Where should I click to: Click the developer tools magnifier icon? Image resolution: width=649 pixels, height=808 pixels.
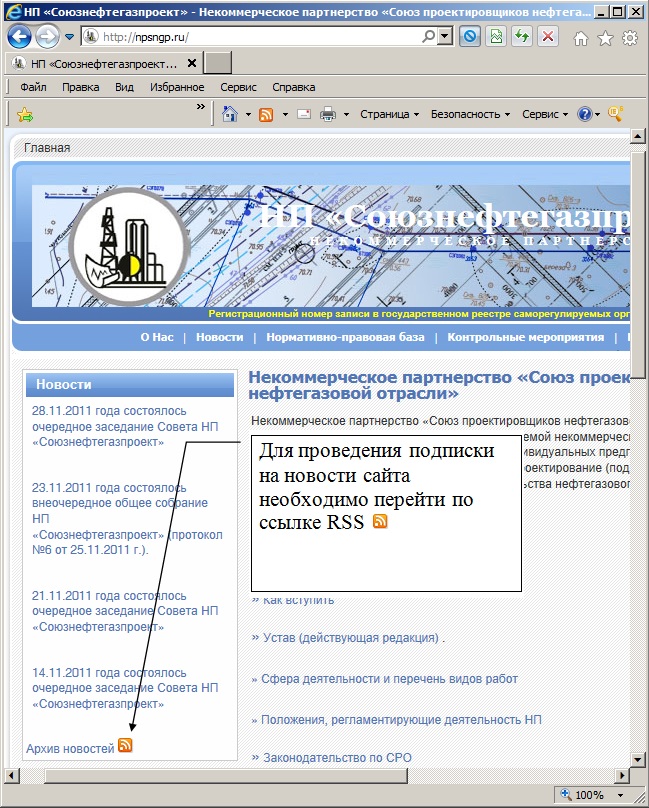(x=615, y=113)
